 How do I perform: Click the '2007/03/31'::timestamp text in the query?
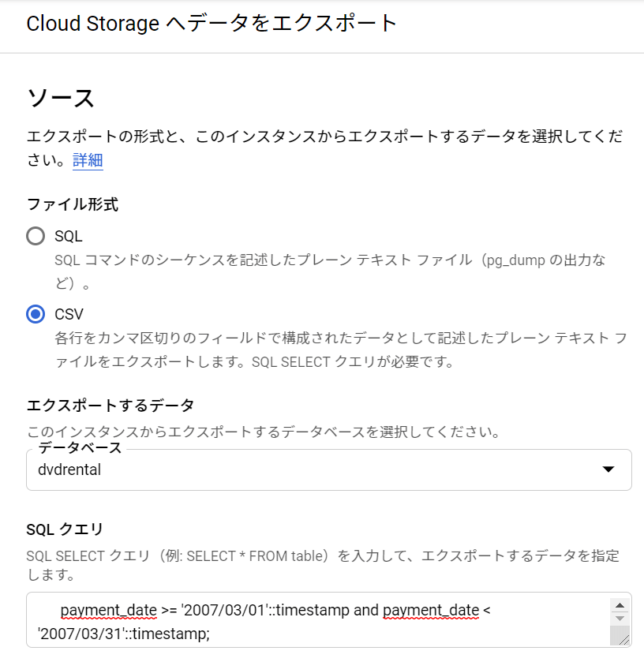(123, 634)
